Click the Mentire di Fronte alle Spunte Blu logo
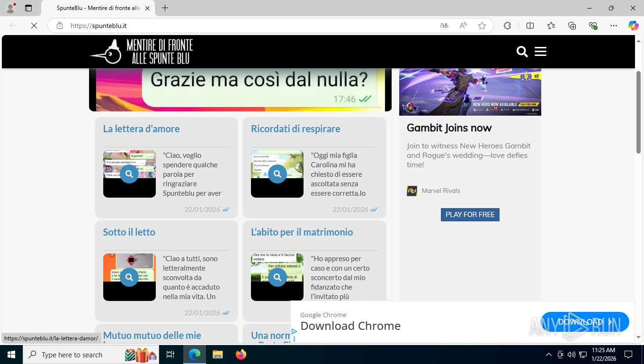The height and width of the screenshot is (364, 644). (x=141, y=52)
